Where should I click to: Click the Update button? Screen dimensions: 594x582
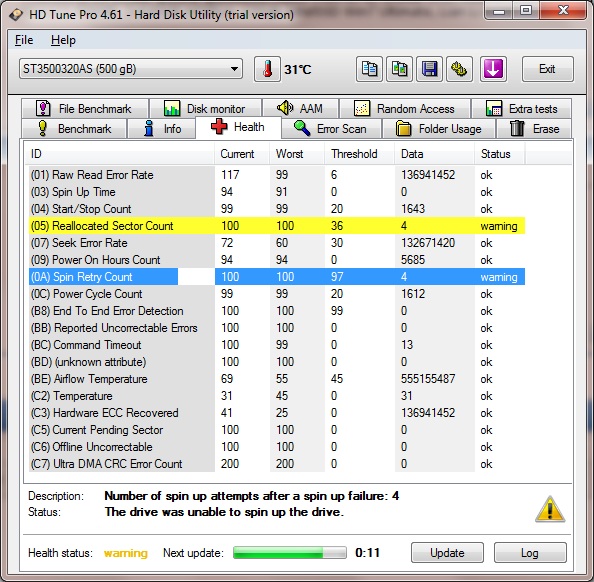(x=447, y=552)
